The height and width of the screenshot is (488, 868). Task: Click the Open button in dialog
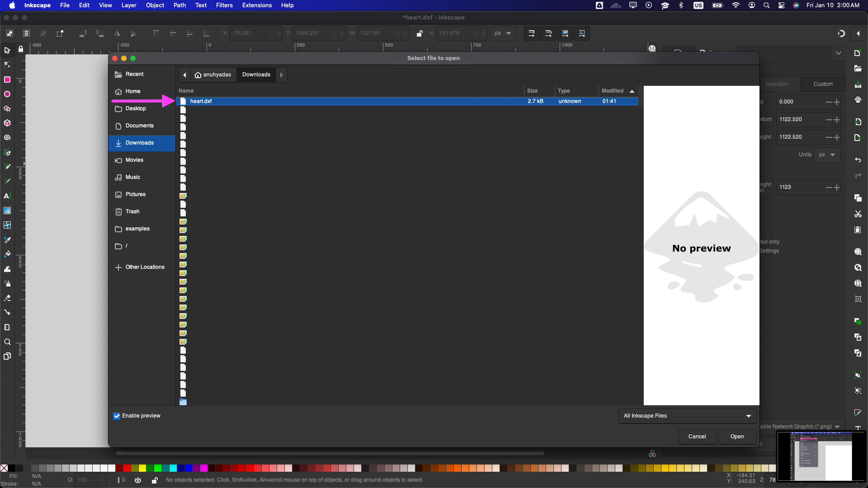pyautogui.click(x=737, y=436)
